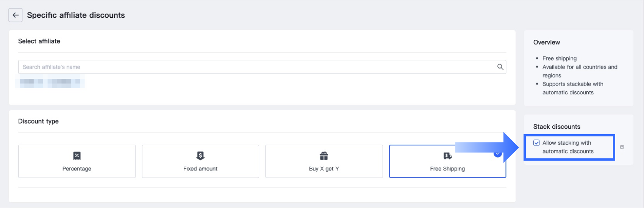Click the Allow stacking with automatic discounts text
Screen dimensions: 644x208
(x=567, y=147)
